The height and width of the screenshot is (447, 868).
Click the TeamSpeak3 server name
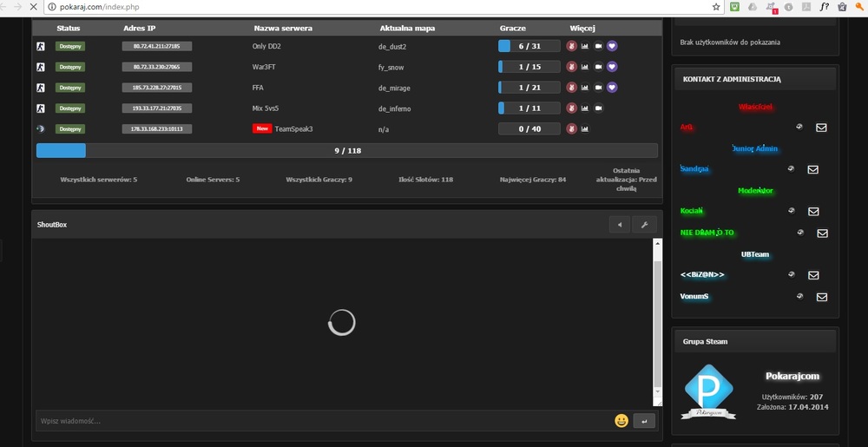click(x=293, y=128)
